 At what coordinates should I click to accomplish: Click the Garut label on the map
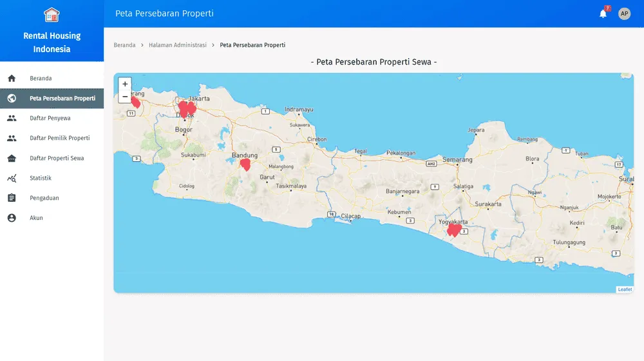(x=267, y=177)
